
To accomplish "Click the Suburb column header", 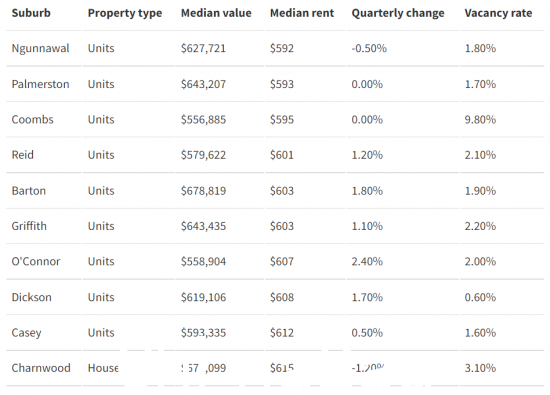I will [31, 13].
